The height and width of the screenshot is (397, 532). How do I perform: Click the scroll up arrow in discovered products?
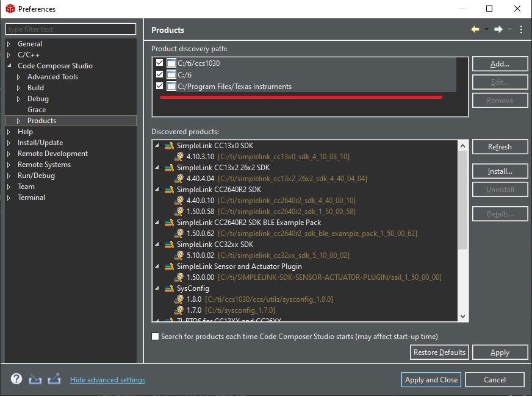[x=463, y=146]
